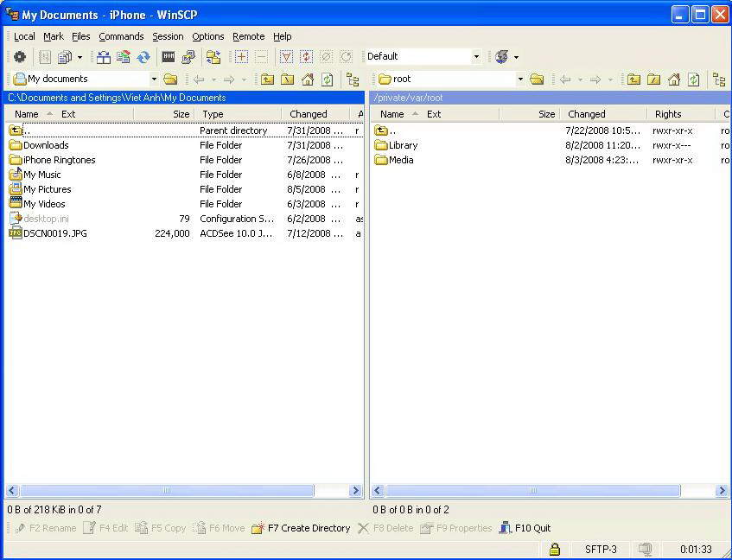Click remote panel home directory icon

673,80
